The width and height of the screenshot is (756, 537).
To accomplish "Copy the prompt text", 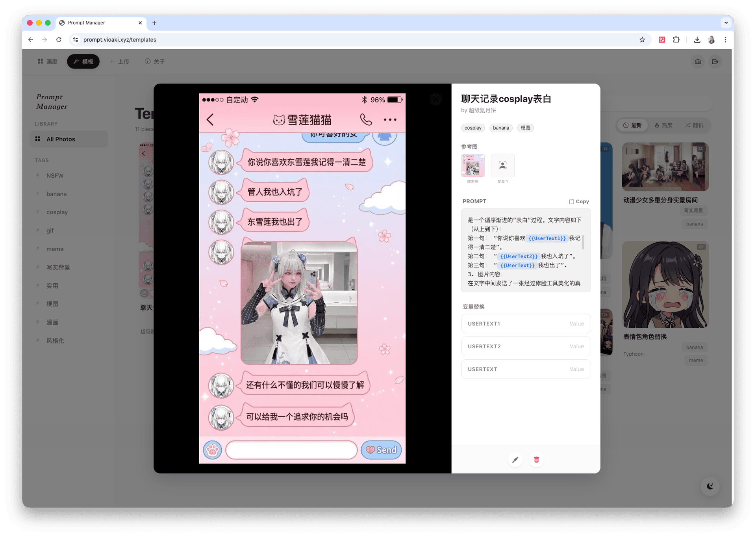I will [579, 201].
